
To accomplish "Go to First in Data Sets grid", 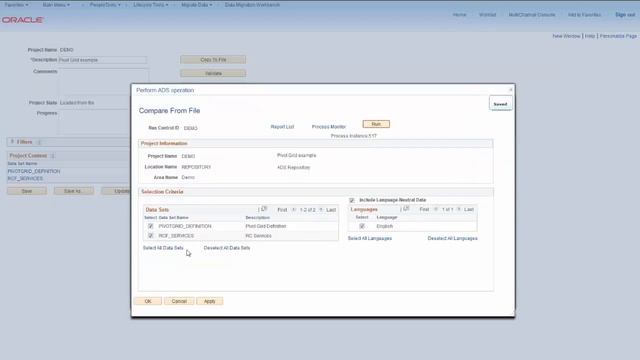I will click(x=282, y=210).
